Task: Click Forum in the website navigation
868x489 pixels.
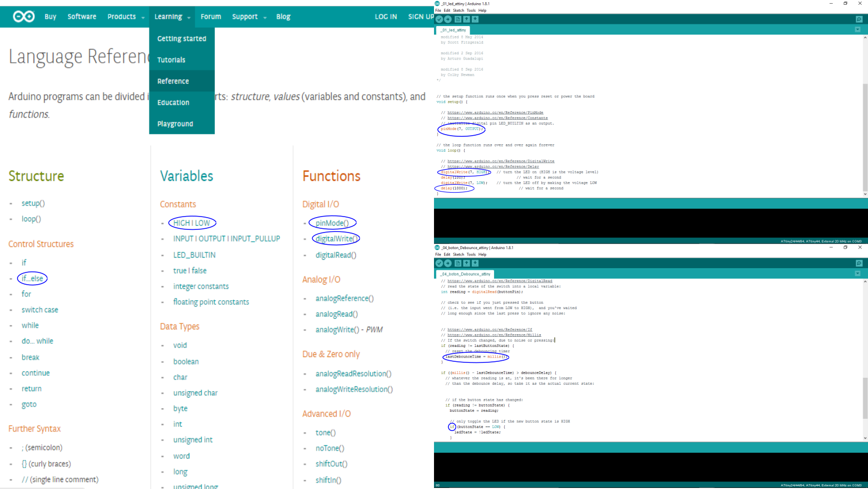Action: pos(211,17)
